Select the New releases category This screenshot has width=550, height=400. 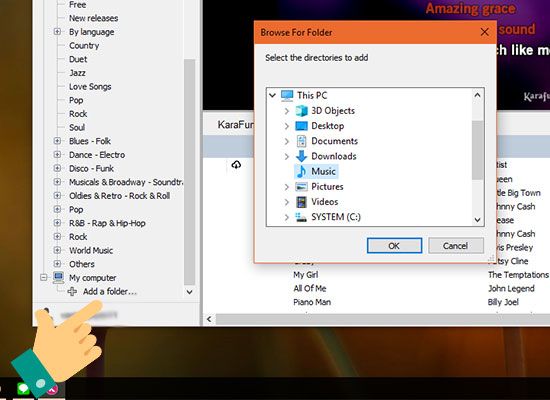point(94,18)
